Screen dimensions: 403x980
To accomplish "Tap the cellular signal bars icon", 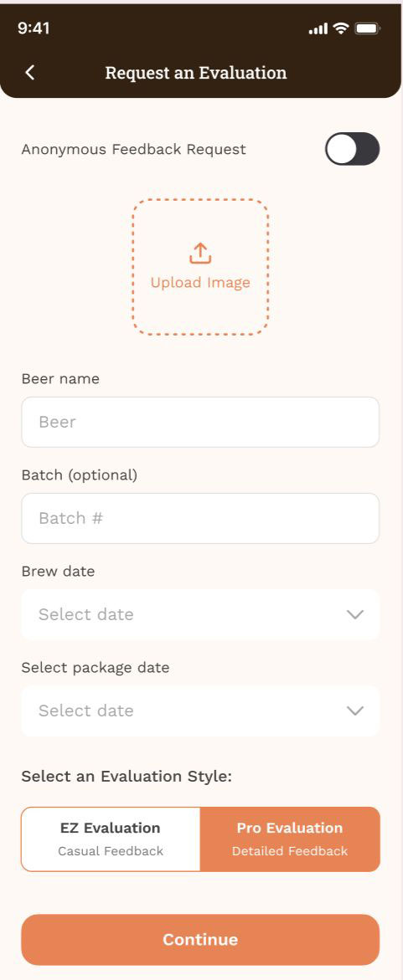I will coord(318,28).
